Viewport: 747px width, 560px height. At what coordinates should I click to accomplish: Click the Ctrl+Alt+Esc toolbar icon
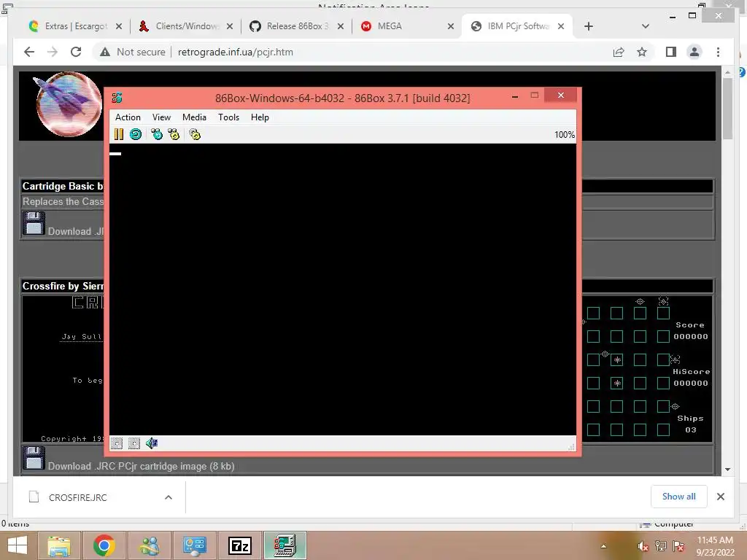[x=174, y=134]
